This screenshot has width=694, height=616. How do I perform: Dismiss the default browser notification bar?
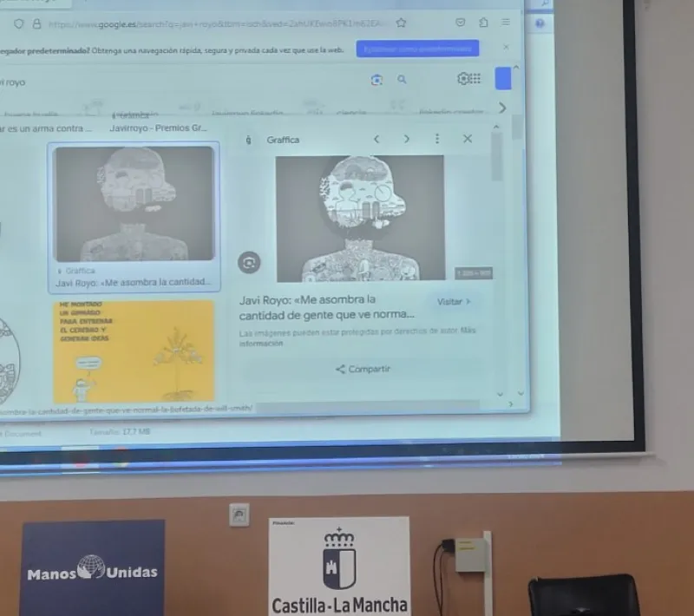(x=506, y=47)
